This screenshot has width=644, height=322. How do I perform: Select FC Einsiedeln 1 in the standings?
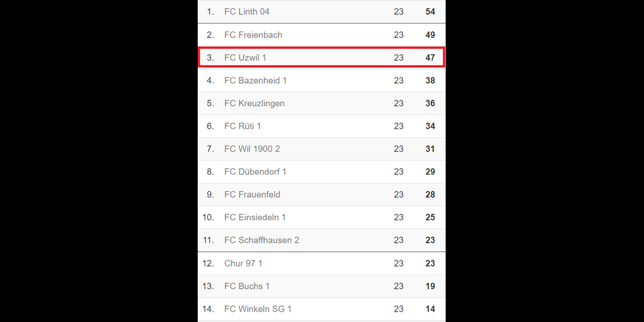click(x=255, y=217)
